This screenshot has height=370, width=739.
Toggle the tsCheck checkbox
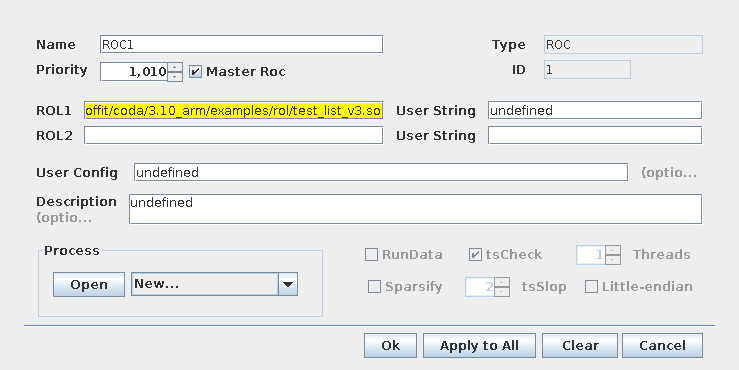pos(475,255)
